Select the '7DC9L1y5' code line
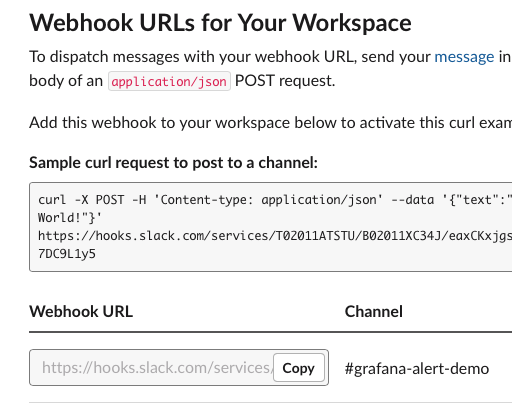 tap(67, 254)
